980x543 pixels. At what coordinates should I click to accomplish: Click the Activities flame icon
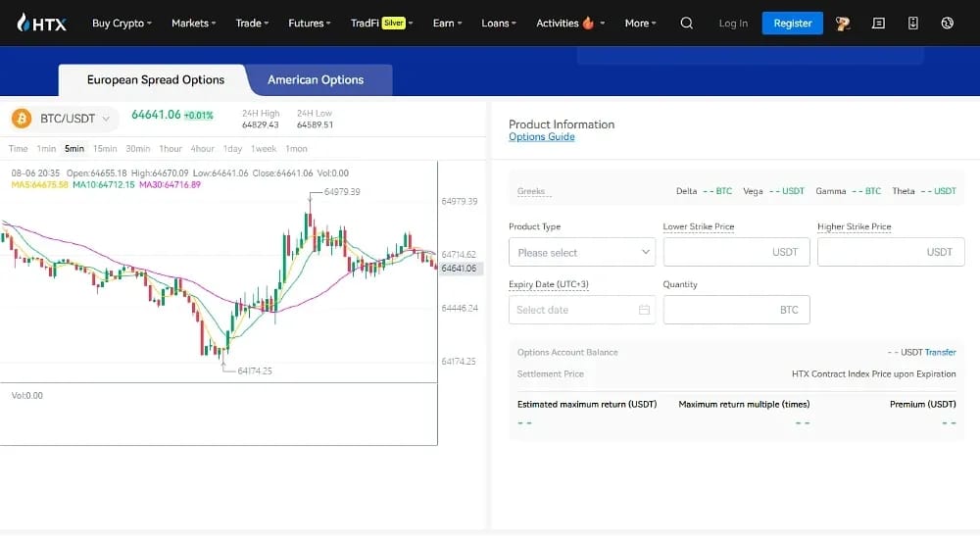[587, 24]
